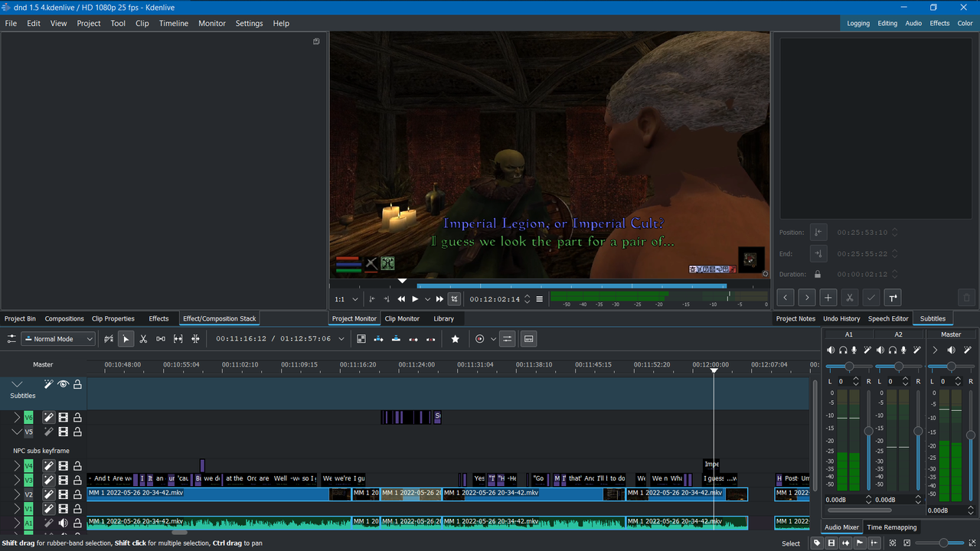Toggle the monitor edit mode crop icon

(x=454, y=299)
